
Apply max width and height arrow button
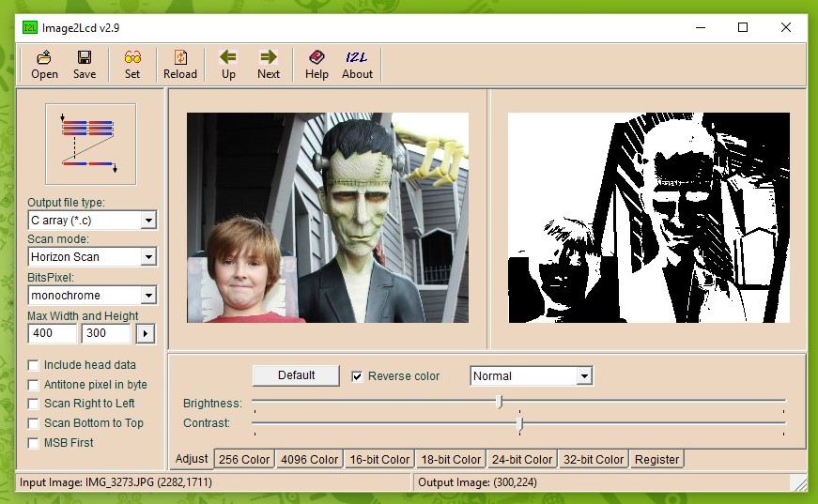(146, 333)
